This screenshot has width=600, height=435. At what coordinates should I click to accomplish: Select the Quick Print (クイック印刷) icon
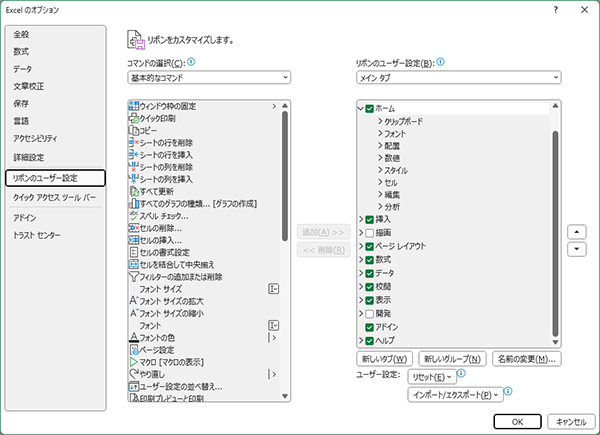pos(134,118)
